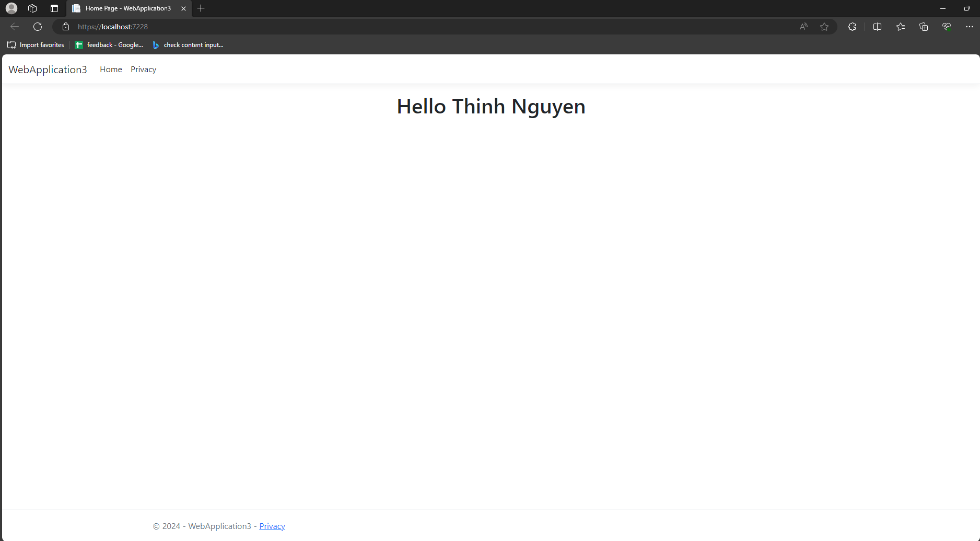Toggle Split screen view
The width and height of the screenshot is (980, 541).
[x=877, y=27]
